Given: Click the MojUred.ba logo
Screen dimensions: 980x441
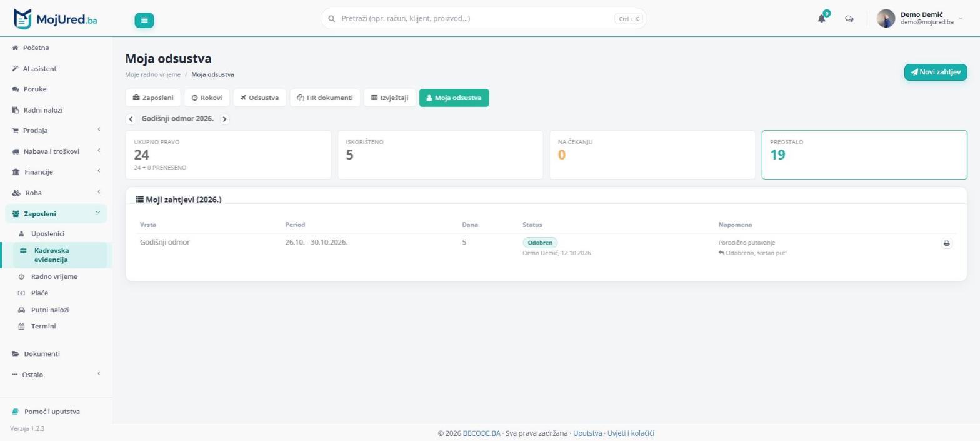Looking at the screenshot, I should [x=55, y=19].
